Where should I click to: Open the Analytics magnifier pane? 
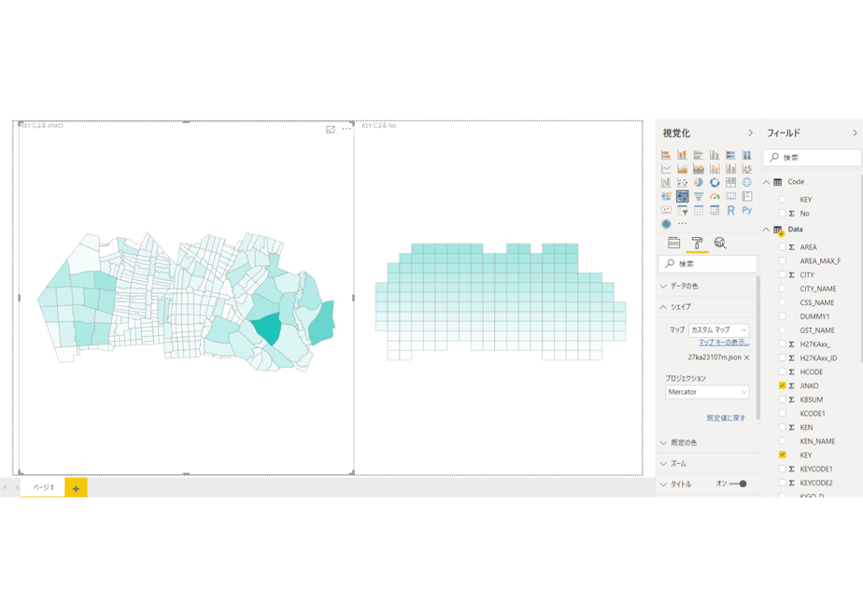point(720,243)
